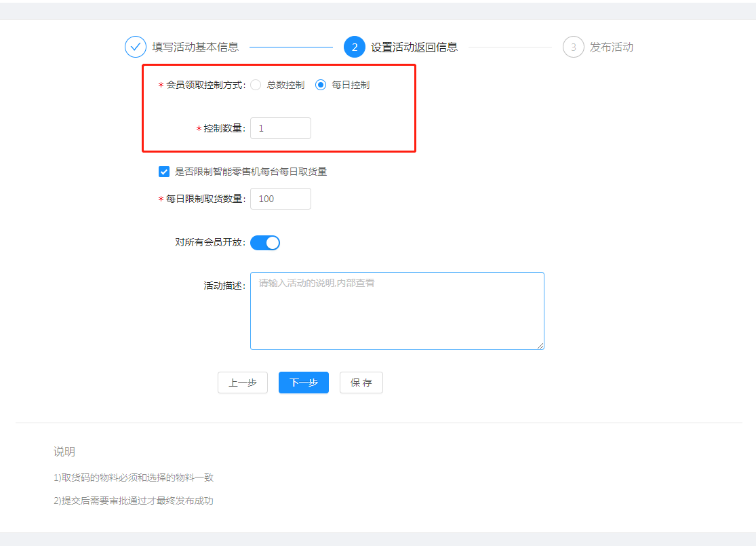Viewport: 756px width, 546px height.
Task: Click the step 2 circle icon
Action: point(355,47)
